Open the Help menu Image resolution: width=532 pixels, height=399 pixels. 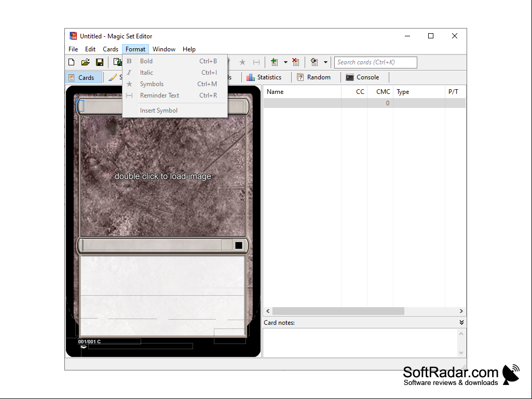(x=189, y=49)
